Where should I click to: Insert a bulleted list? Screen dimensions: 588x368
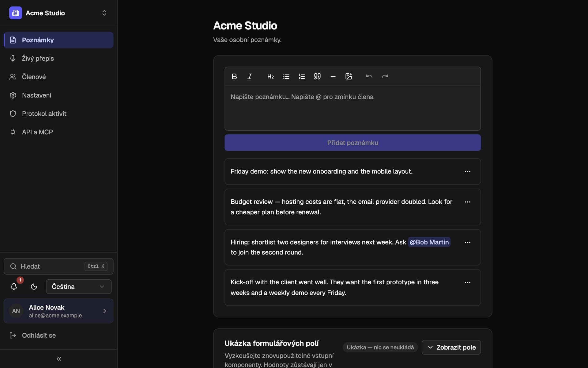tap(286, 76)
